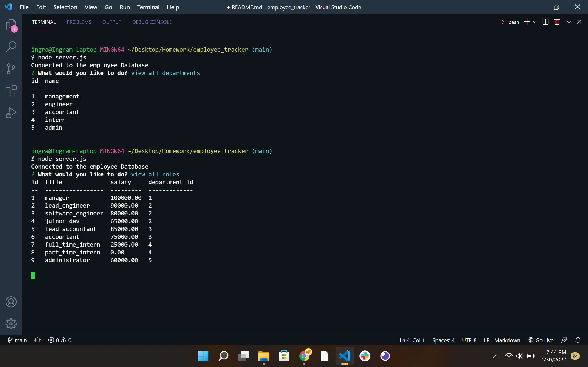Open the Explorer sidebar icon
Screen dimensions: 588x367
tap(11, 25)
